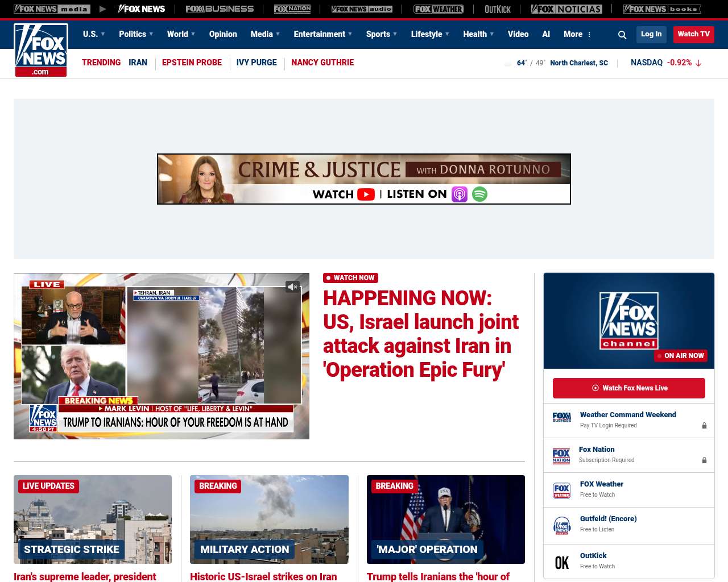Image resolution: width=728 pixels, height=582 pixels.
Task: Go to the Video section
Action: coord(518,34)
